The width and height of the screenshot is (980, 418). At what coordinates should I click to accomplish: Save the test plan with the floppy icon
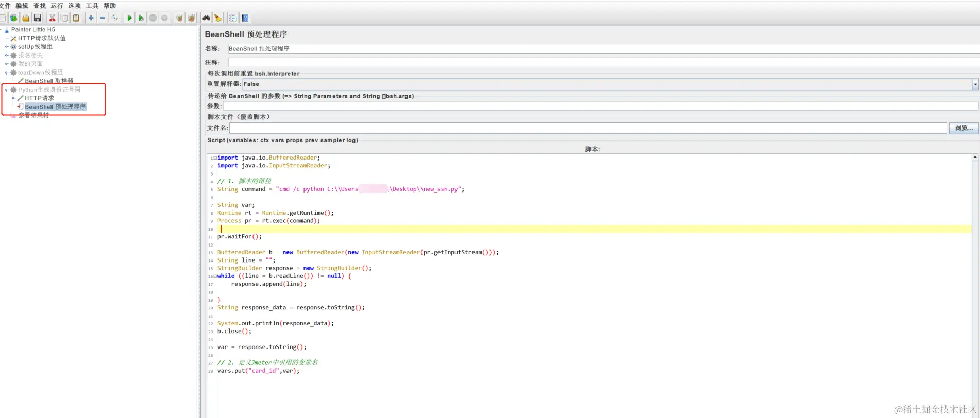(x=38, y=18)
